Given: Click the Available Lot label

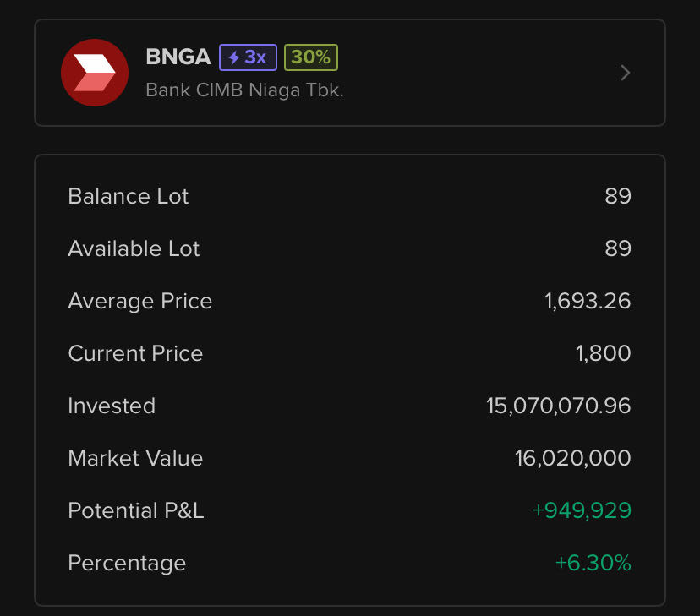Looking at the screenshot, I should tap(134, 248).
